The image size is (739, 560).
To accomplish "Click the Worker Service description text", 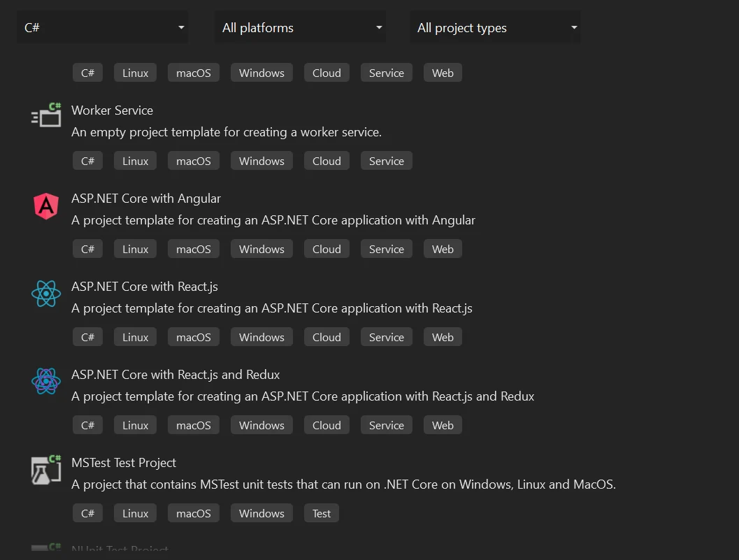I will 227,132.
